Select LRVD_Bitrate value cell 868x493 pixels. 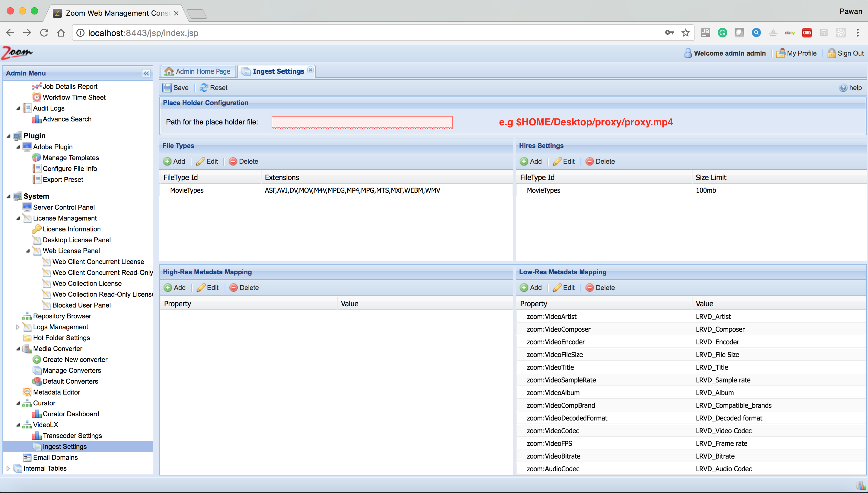[715, 456]
